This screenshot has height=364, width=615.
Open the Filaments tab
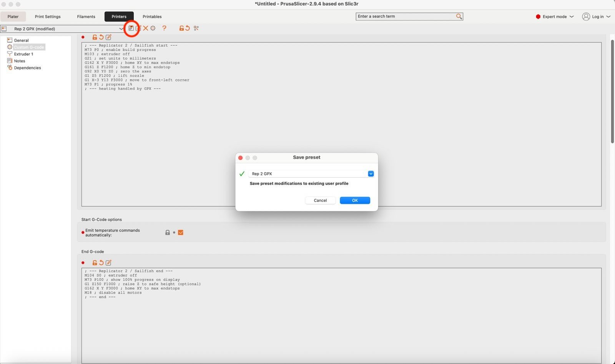coord(86,17)
